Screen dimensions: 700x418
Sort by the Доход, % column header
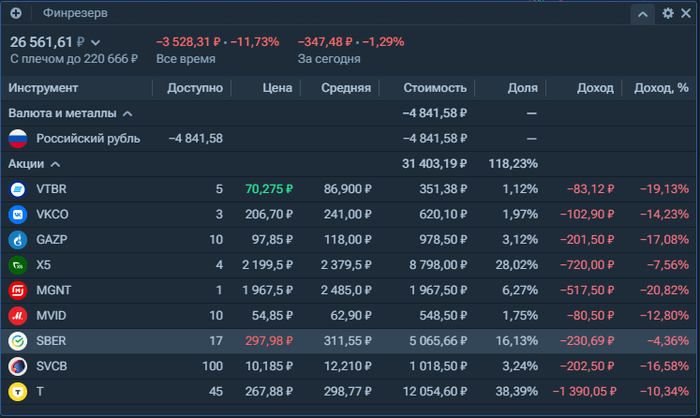[x=661, y=88]
